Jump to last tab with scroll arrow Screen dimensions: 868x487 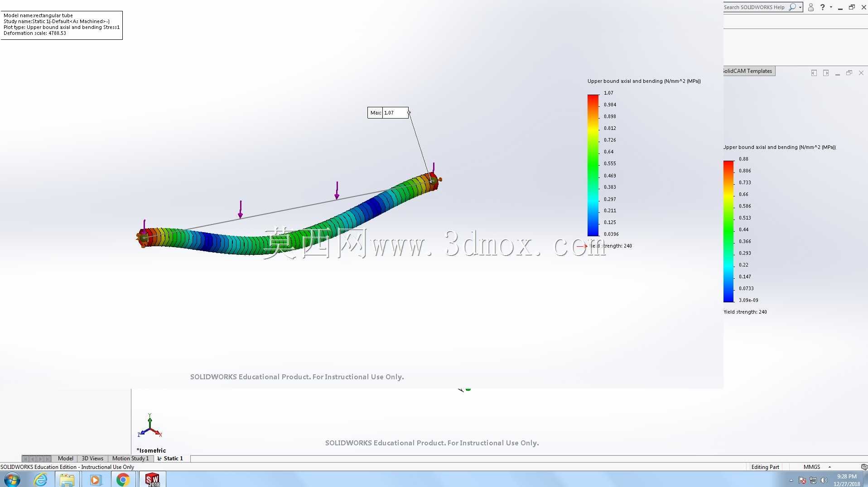pyautogui.click(x=48, y=458)
